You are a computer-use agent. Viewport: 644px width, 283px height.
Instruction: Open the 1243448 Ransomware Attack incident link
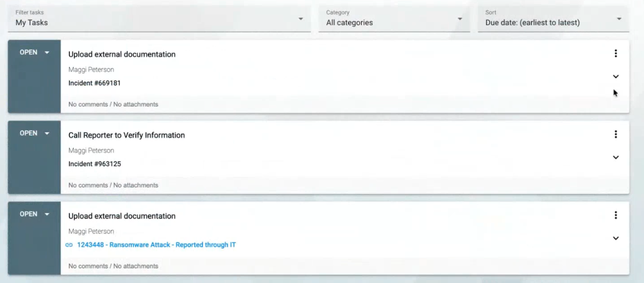click(x=156, y=245)
